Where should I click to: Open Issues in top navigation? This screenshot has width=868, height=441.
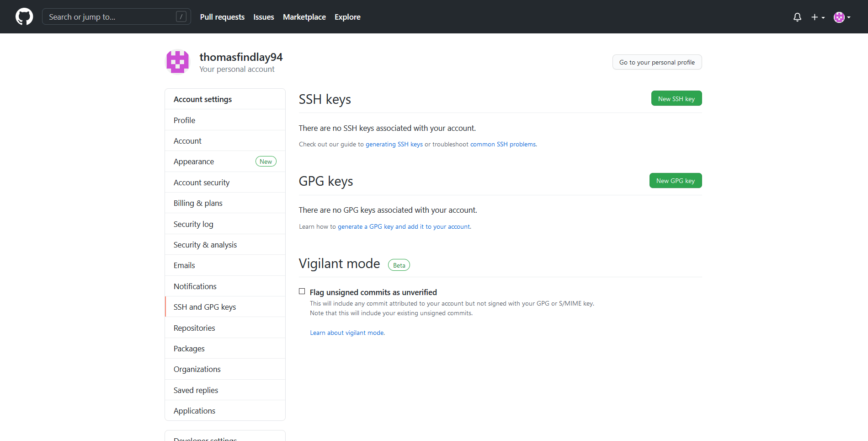(264, 17)
